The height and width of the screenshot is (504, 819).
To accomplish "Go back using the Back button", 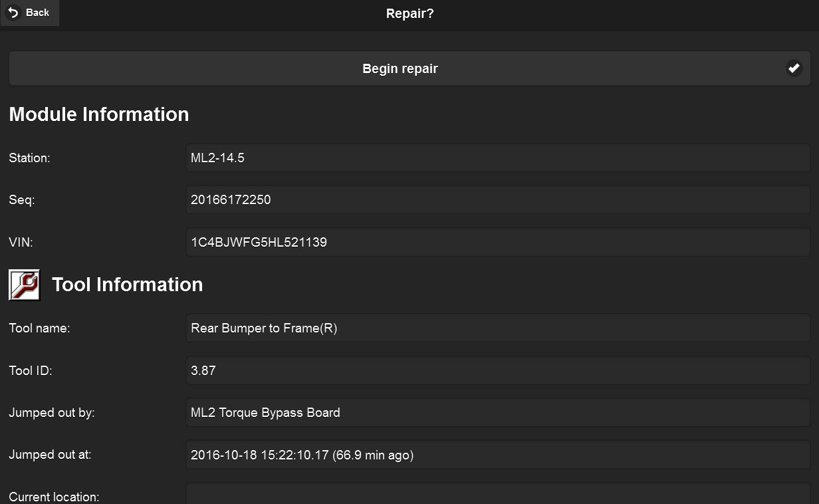I will [x=30, y=13].
